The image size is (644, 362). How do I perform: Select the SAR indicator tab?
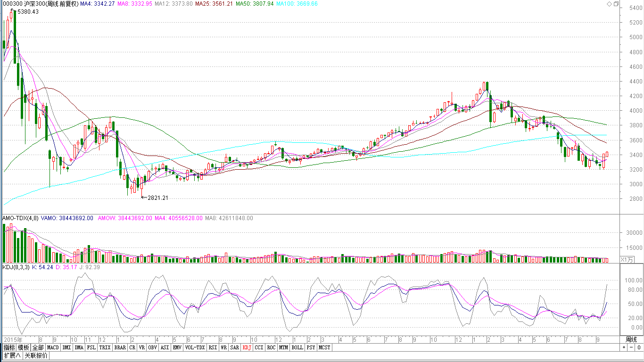point(235,348)
